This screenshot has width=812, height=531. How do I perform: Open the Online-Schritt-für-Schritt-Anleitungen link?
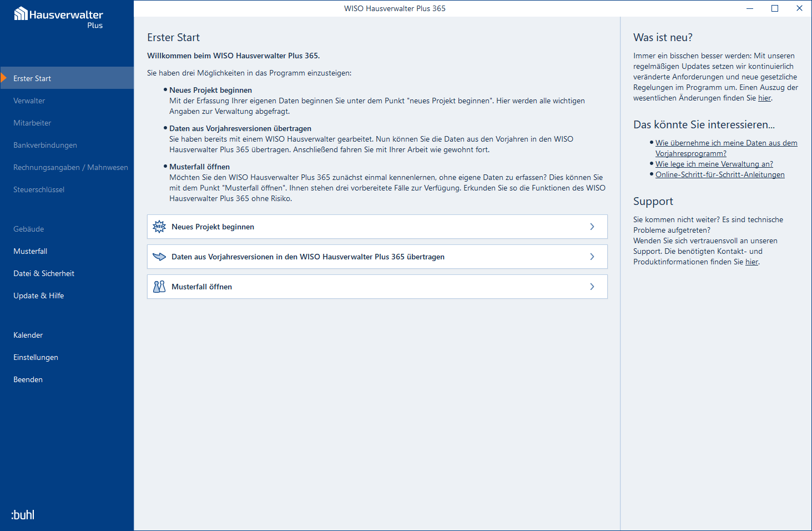720,174
